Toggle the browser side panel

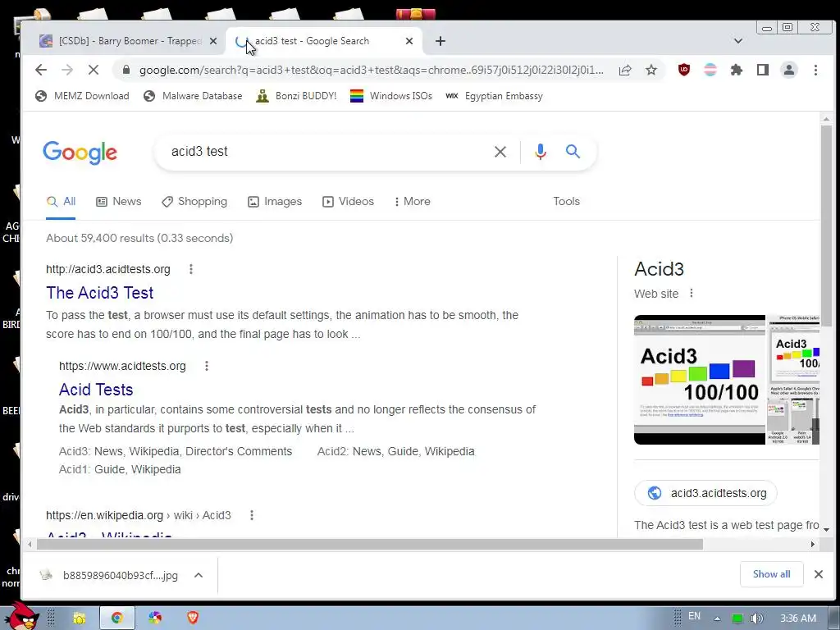[763, 70]
